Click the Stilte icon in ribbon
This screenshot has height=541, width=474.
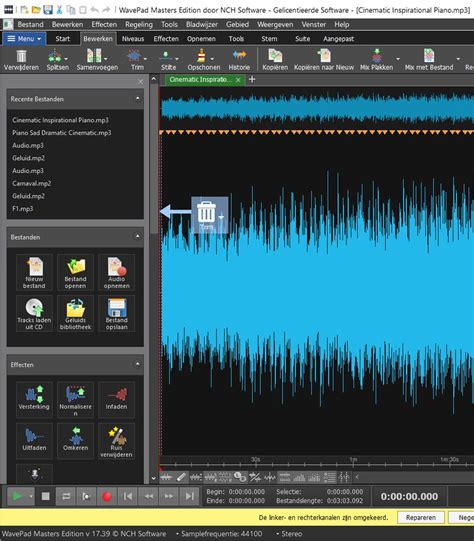coord(166,56)
